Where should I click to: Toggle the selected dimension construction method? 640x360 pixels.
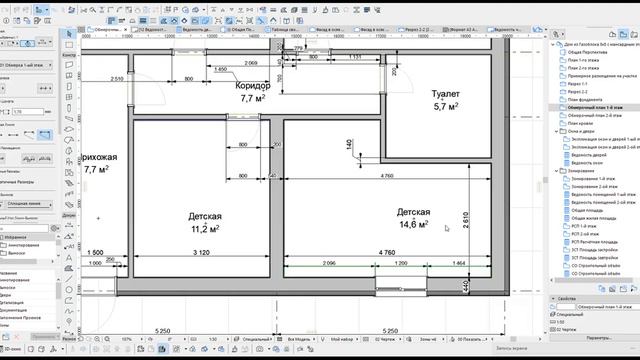45,135
